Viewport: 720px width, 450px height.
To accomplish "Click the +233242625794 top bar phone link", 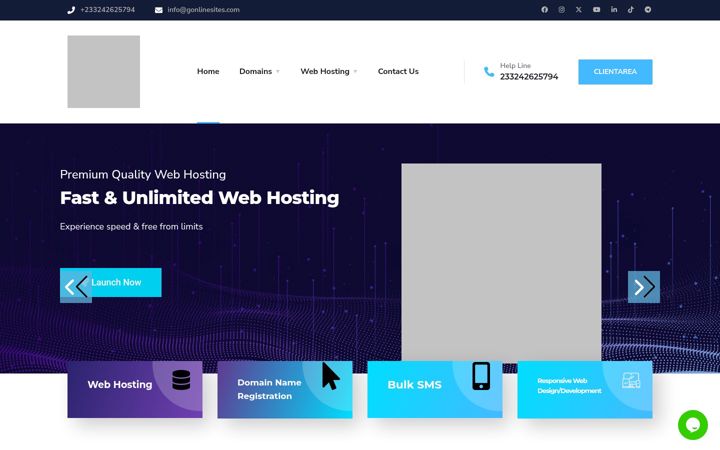I will 107,10.
